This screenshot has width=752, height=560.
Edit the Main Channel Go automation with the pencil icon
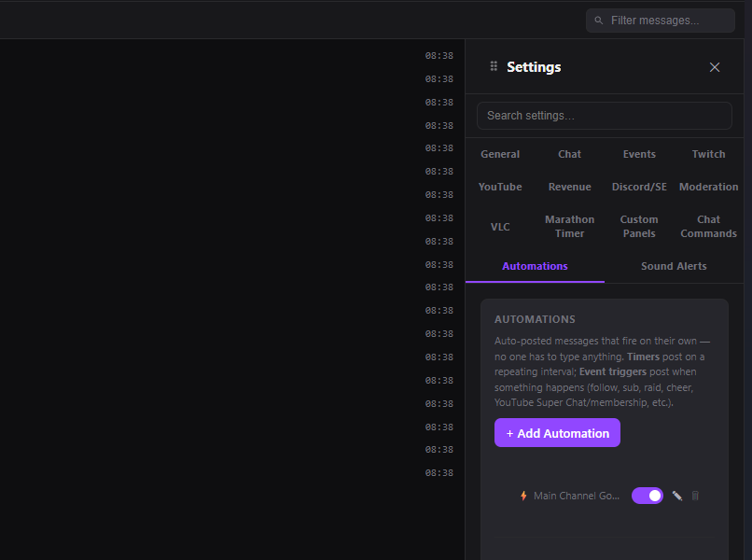tap(677, 496)
